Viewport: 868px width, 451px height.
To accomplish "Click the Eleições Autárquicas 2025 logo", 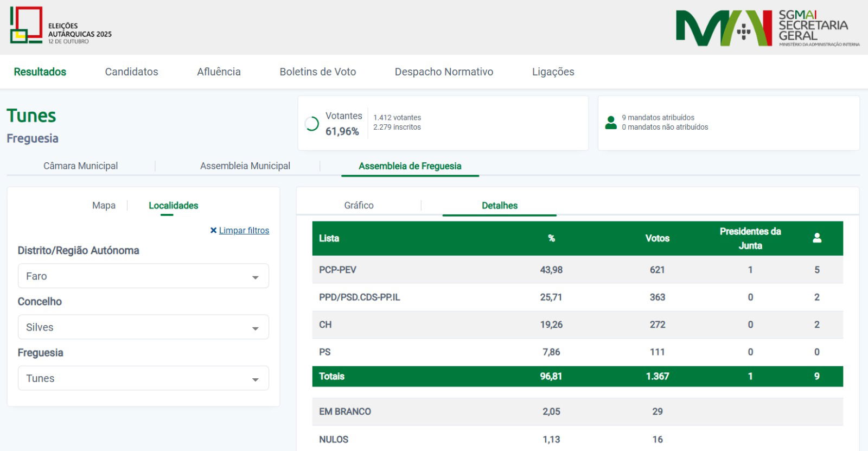I will [x=60, y=26].
